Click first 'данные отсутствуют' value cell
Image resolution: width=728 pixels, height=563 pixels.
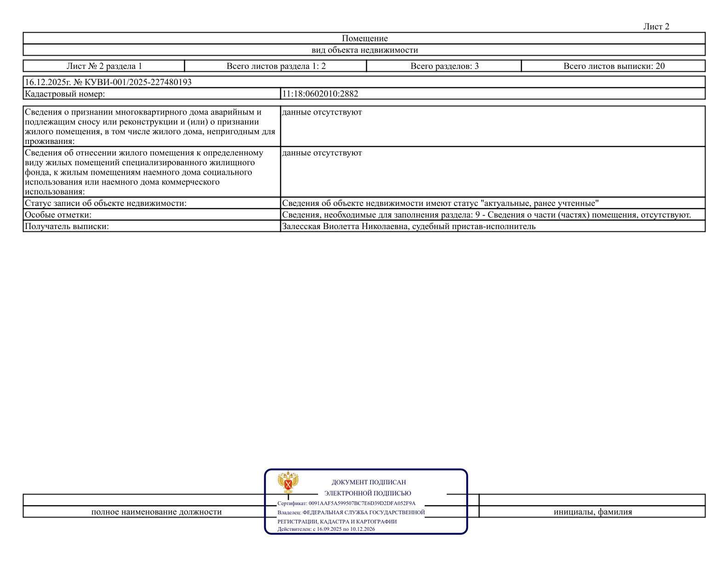pos(493,126)
